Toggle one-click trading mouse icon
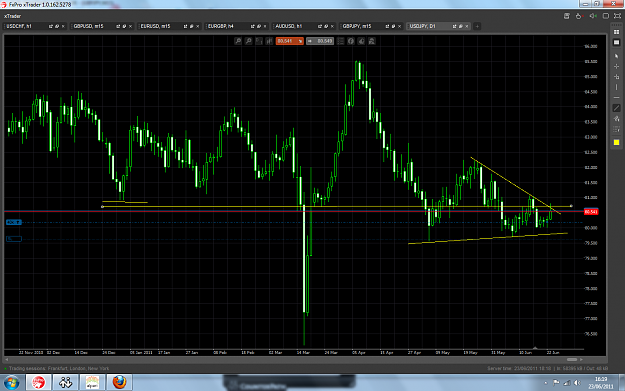Image resolution: width=625 pixels, height=391 pixels. tap(579, 16)
